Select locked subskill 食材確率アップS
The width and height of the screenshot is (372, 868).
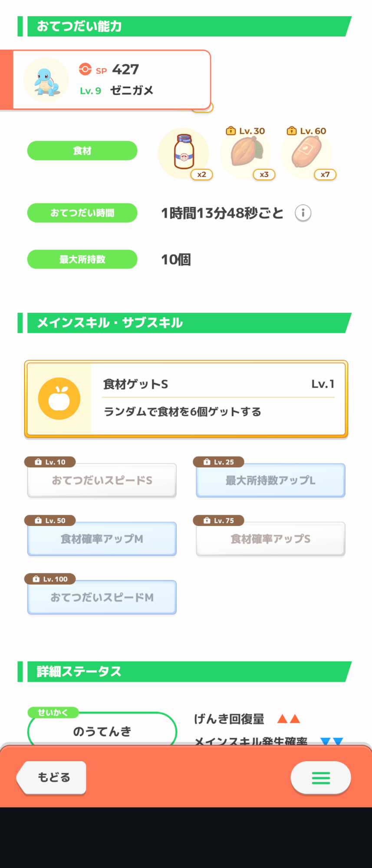point(270,539)
